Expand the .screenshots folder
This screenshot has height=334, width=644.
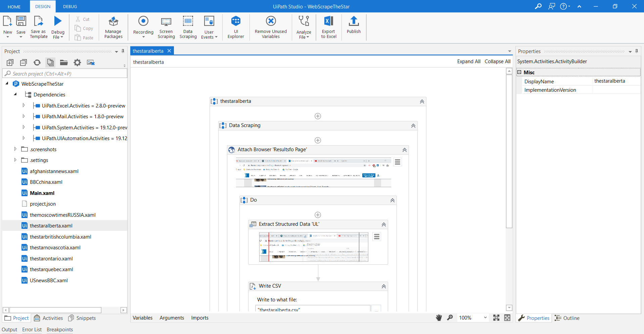click(x=15, y=149)
